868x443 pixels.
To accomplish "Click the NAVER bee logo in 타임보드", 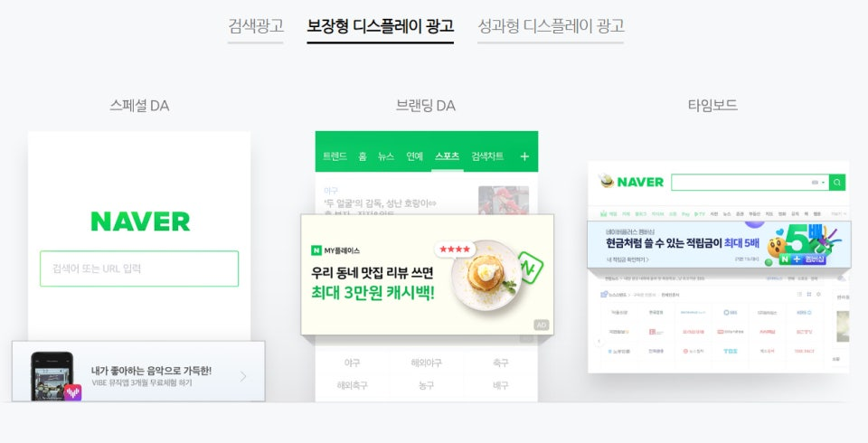I will [632, 182].
